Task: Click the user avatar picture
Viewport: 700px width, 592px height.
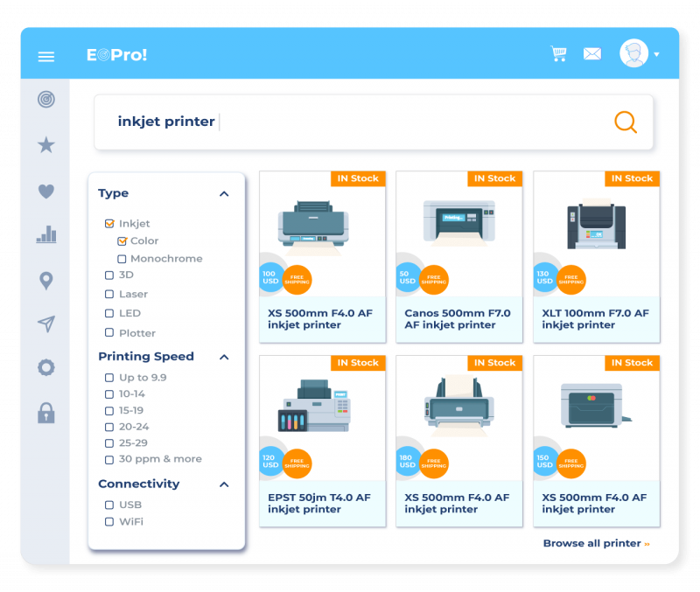Action: tap(633, 53)
